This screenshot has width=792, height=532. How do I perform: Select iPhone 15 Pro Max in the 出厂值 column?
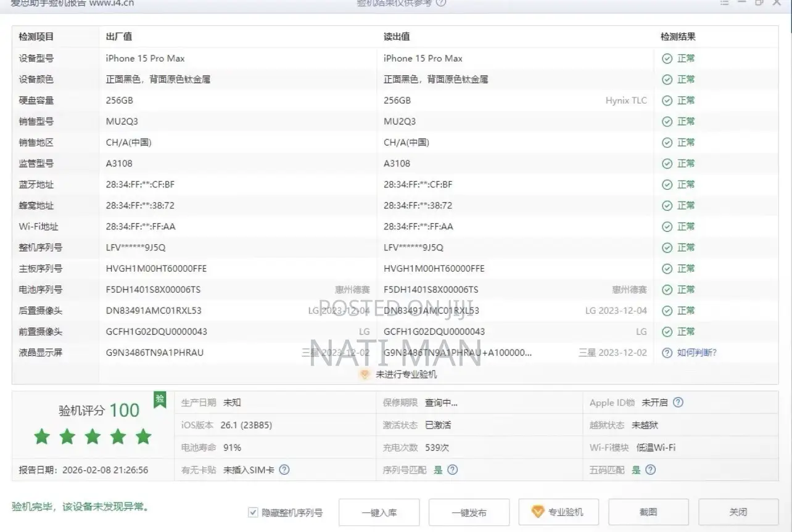[x=146, y=59]
